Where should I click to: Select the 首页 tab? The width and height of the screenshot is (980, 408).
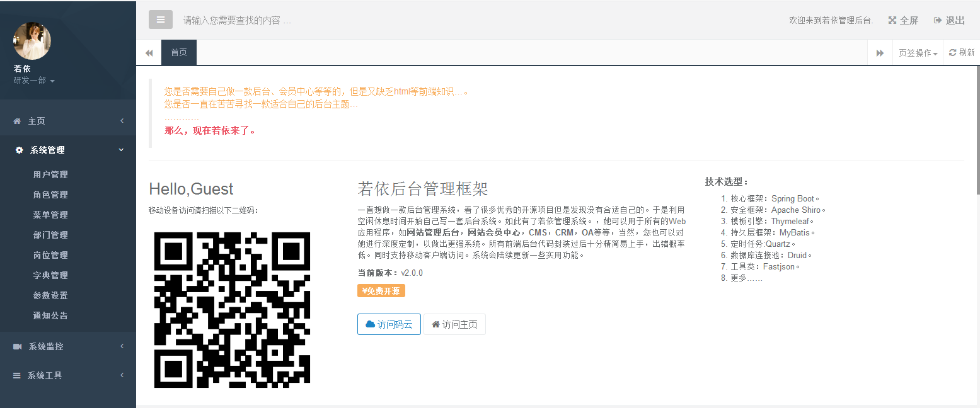pos(179,53)
